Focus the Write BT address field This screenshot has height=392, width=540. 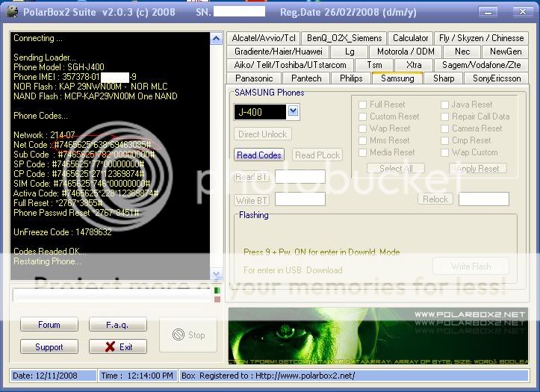pyautogui.click(x=300, y=199)
